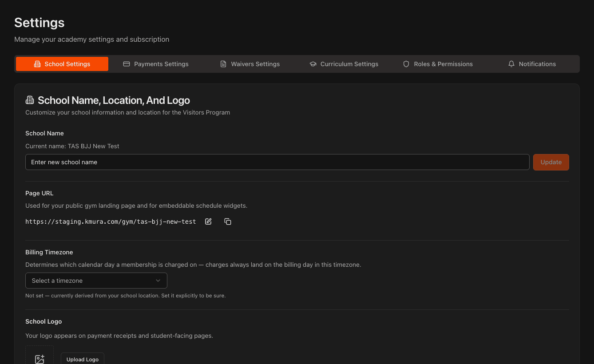The image size is (594, 364).
Task: Click the 'Settings' page heading
Action: [40, 23]
